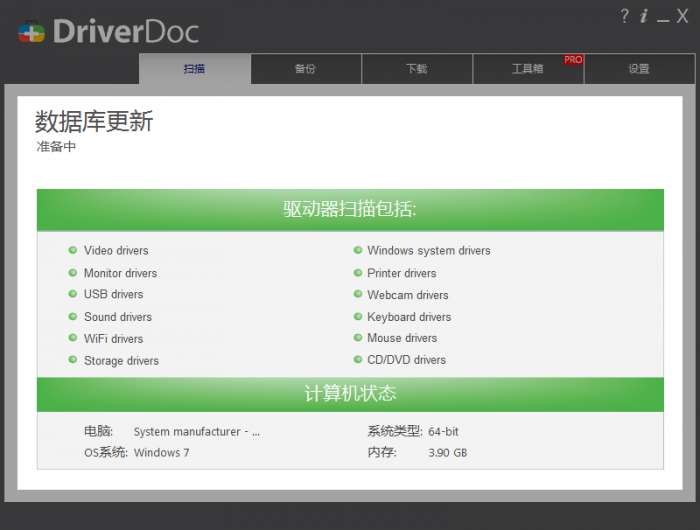Select the CD/DVD drivers text

coord(406,360)
